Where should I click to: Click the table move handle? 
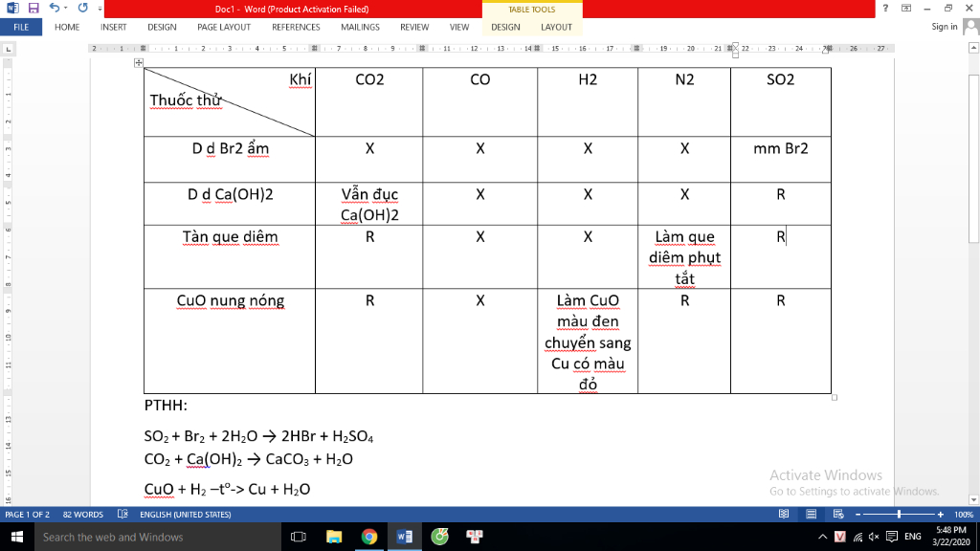[139, 62]
